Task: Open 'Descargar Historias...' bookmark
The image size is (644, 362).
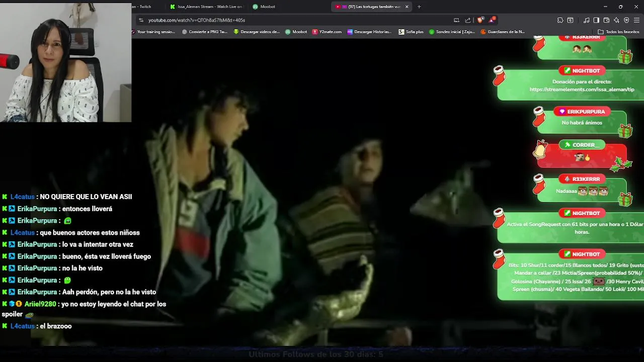Action: [x=369, y=32]
